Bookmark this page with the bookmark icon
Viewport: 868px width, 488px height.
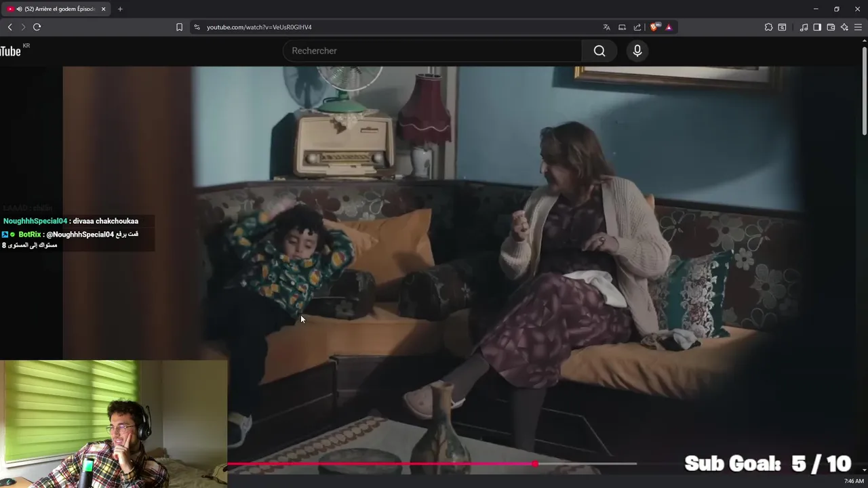(x=179, y=27)
